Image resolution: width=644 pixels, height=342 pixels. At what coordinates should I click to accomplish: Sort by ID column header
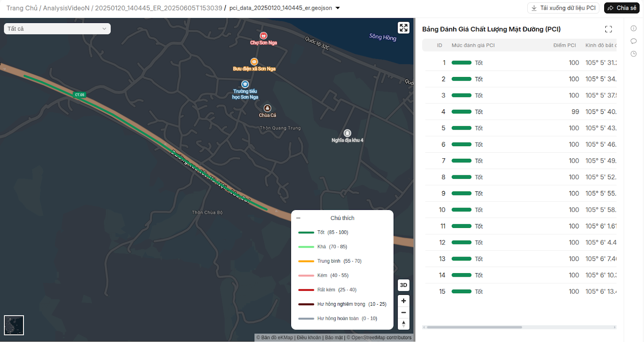(440, 45)
